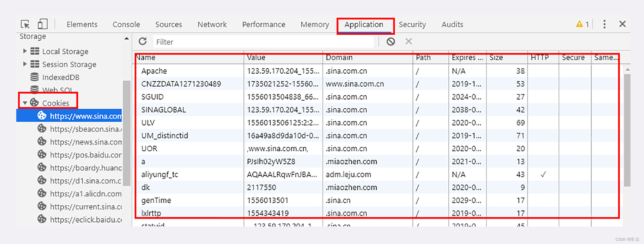Viewport: 644px width, 244px height.
Task: Close the DevTools panel
Action: tap(623, 24)
